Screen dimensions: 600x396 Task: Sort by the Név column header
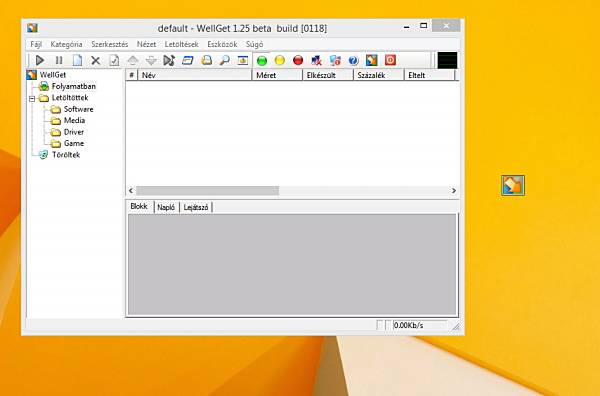click(195, 75)
